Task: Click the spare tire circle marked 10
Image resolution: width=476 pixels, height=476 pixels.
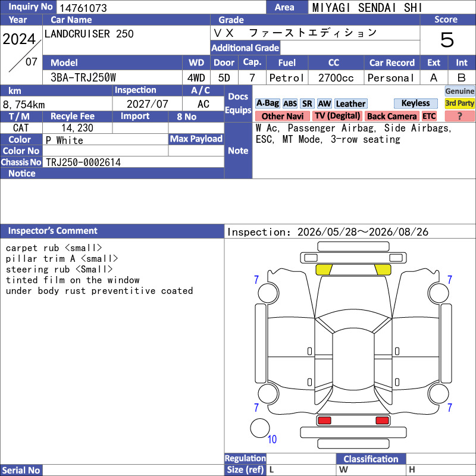Action: 260,428
